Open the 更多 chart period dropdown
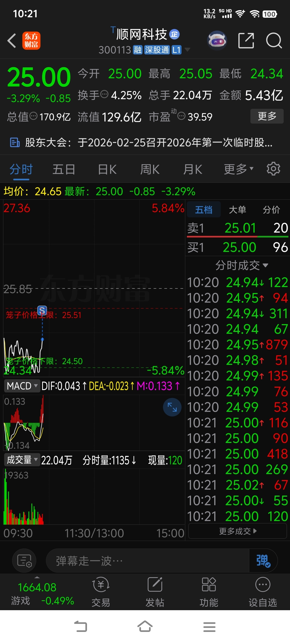This screenshot has height=644, width=290. [239, 169]
